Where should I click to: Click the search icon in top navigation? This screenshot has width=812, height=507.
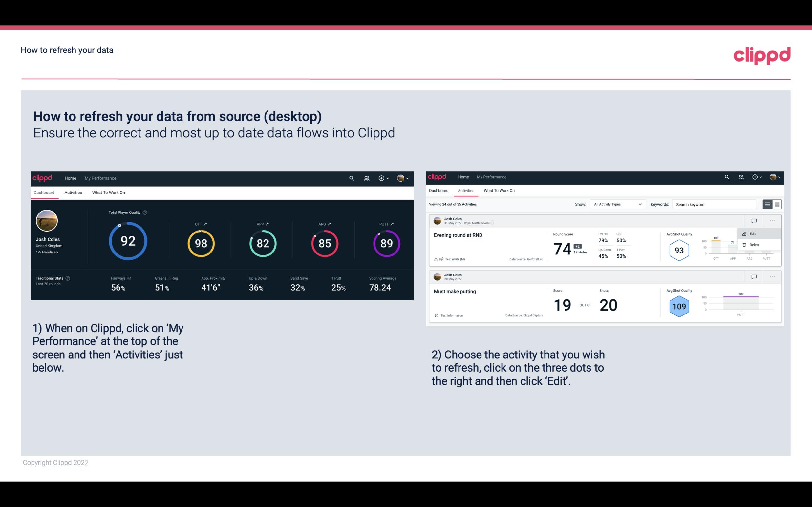coord(351,177)
